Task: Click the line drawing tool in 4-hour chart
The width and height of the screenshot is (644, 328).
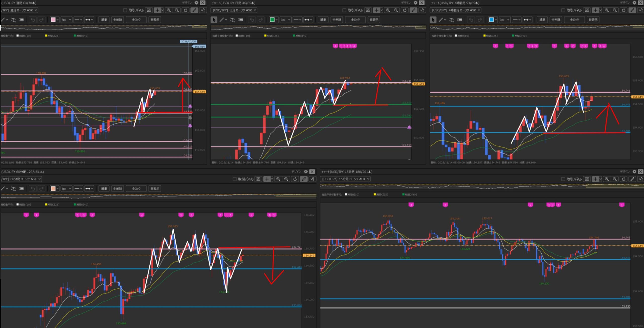Action: [441, 20]
